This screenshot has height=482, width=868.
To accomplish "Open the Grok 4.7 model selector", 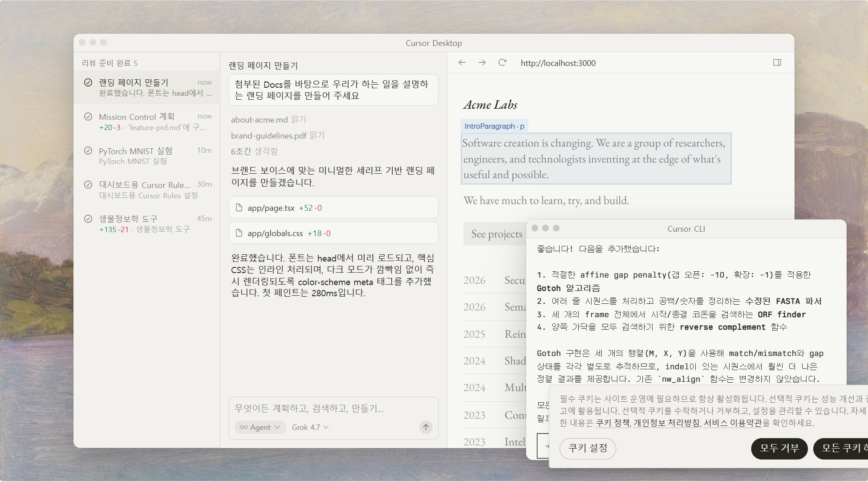I will click(x=310, y=427).
